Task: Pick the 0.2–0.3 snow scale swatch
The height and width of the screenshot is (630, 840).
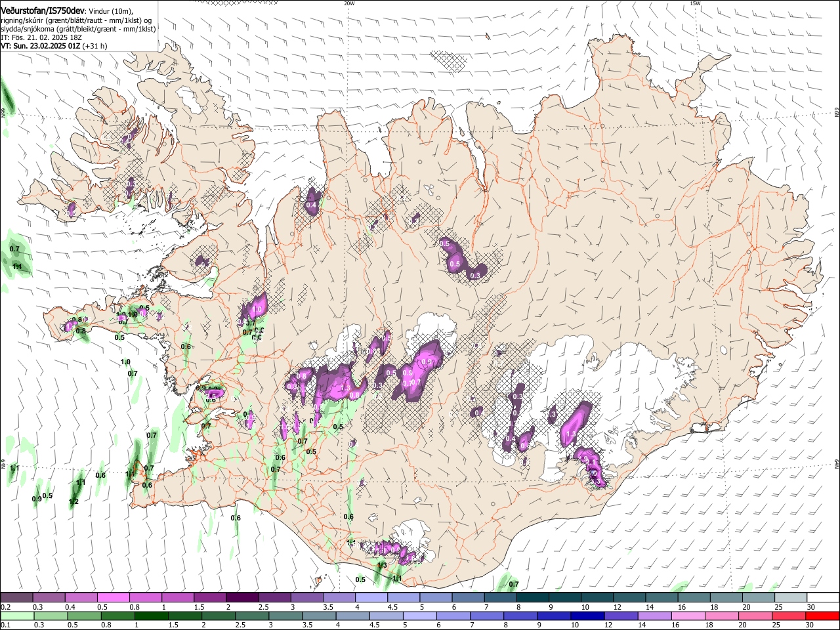Action: [x=16, y=598]
